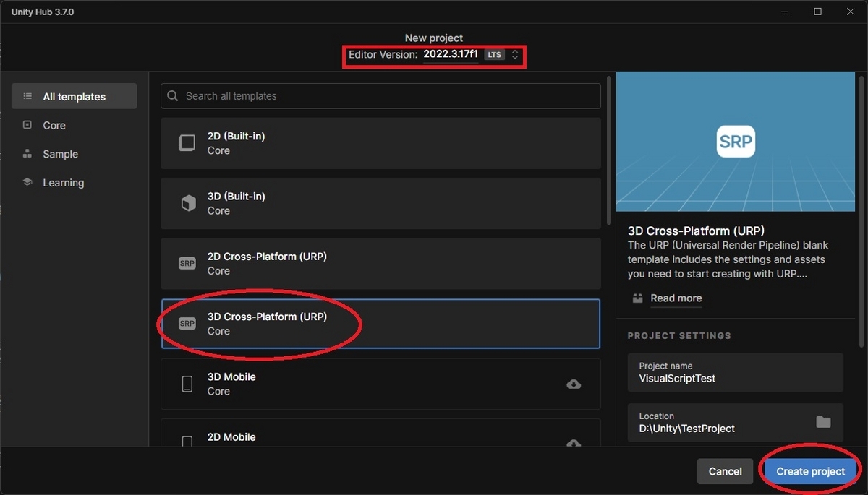Choose the 2D Cross-Platform (URP) template

[380, 264]
